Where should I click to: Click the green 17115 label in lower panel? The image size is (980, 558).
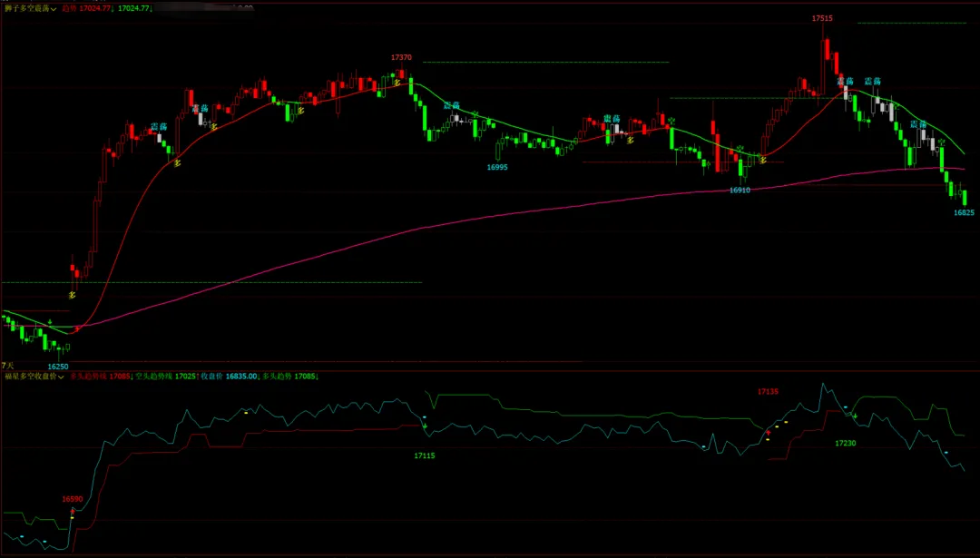(x=425, y=456)
